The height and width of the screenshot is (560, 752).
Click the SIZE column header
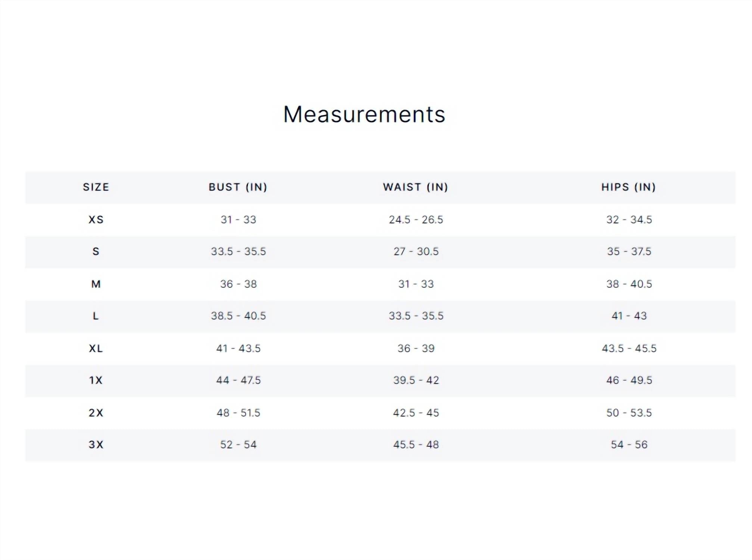coord(96,187)
